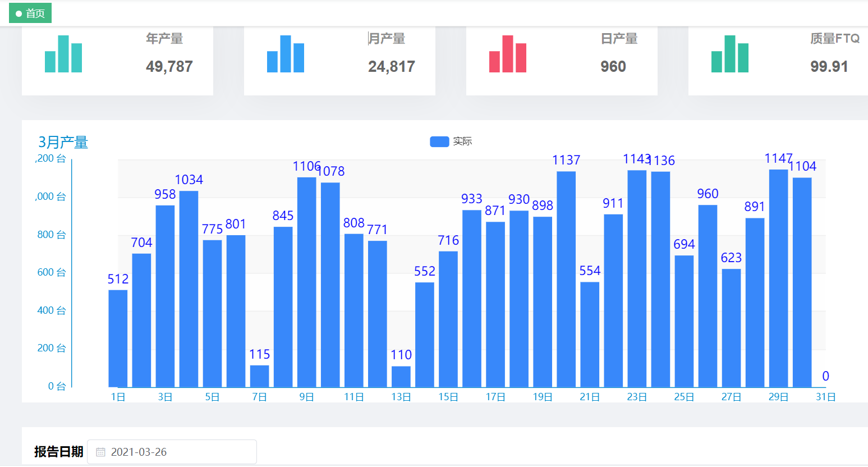Click the blue 实际 legend color swatch
The image size is (868, 467).
click(x=439, y=141)
